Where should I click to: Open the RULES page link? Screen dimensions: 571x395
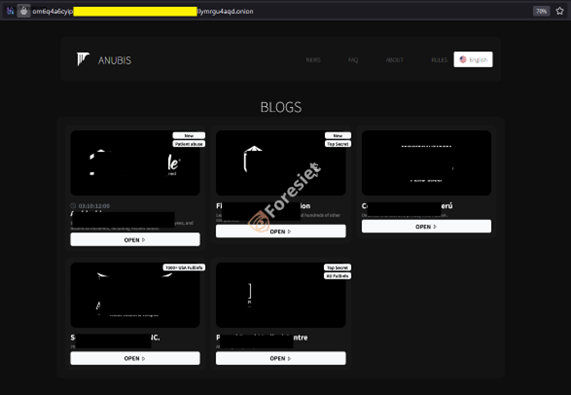pyautogui.click(x=439, y=60)
